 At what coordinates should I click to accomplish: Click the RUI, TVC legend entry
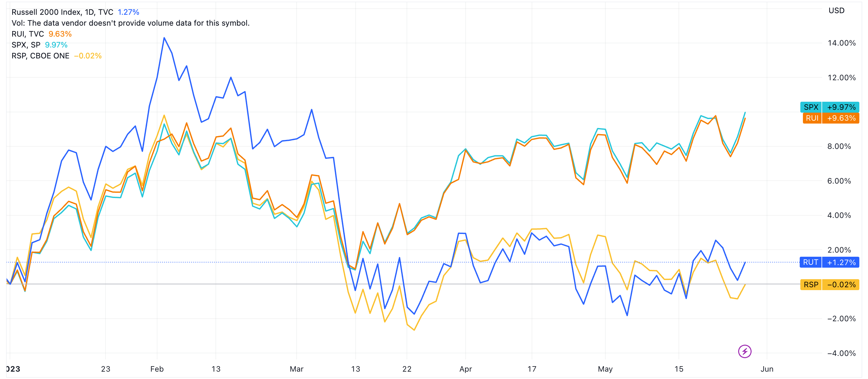pyautogui.click(x=28, y=34)
